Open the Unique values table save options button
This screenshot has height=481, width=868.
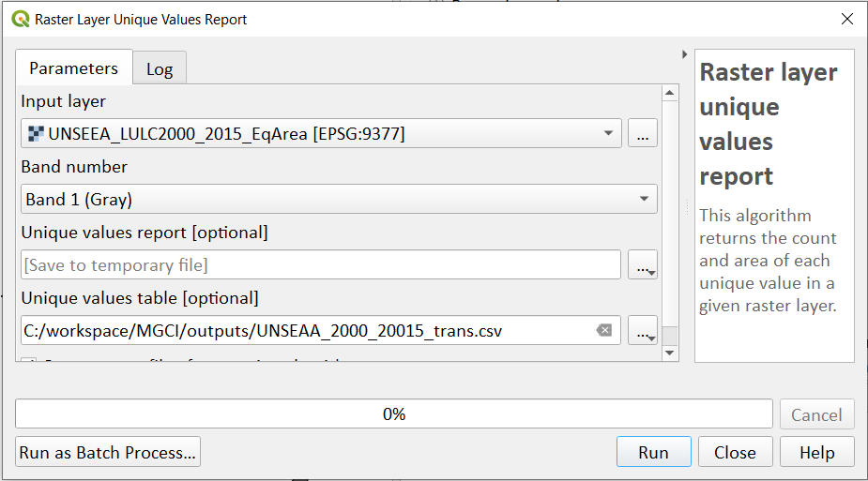tap(643, 330)
